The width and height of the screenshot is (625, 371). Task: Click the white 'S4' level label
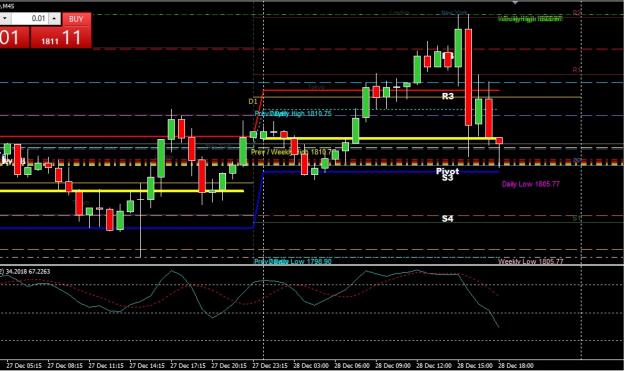tap(447, 218)
